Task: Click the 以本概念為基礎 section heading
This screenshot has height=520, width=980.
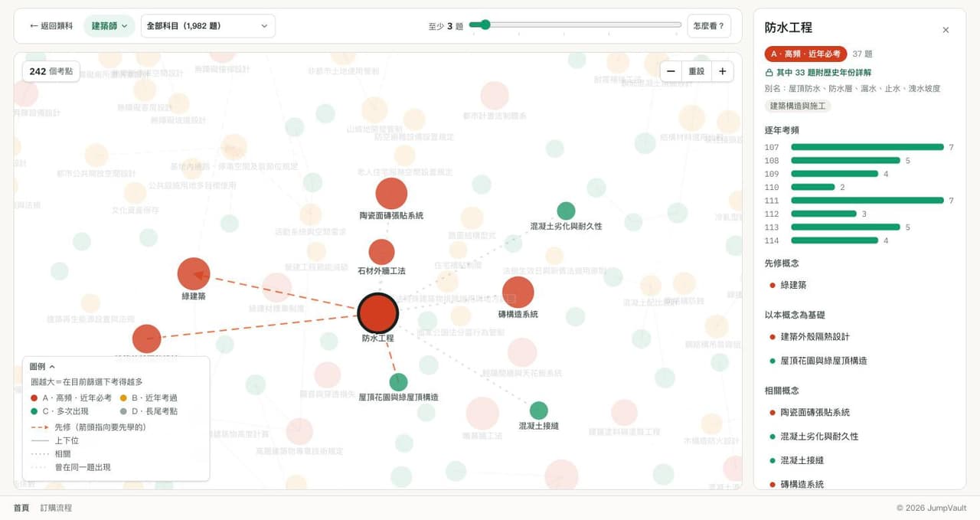Action: (x=795, y=315)
